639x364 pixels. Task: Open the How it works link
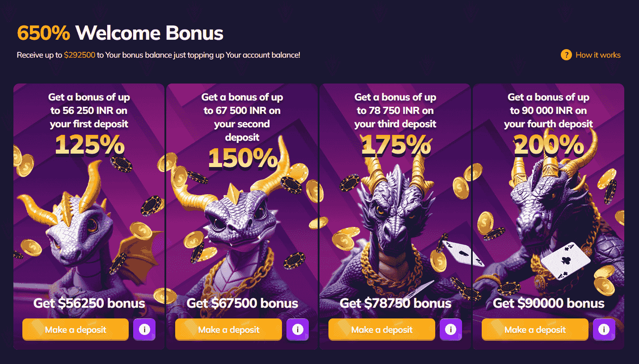[x=598, y=55]
